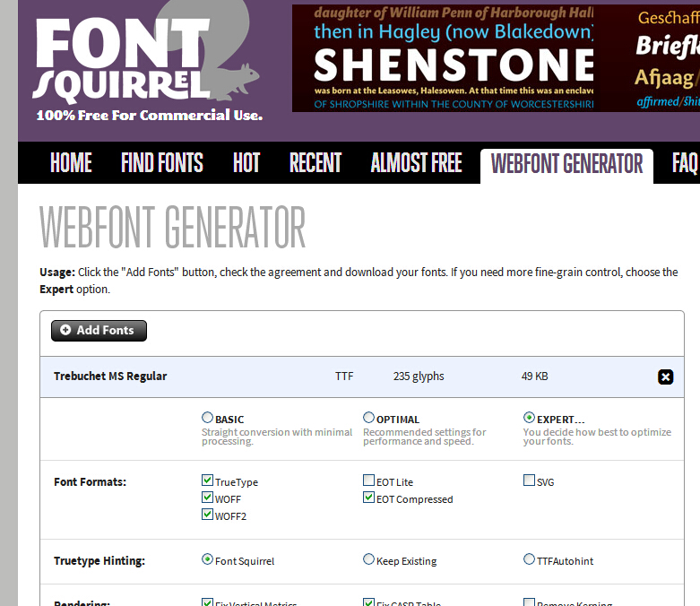700x606 pixels.
Task: Click the Geschaff font ad banner
Action: pyautogui.click(x=667, y=58)
